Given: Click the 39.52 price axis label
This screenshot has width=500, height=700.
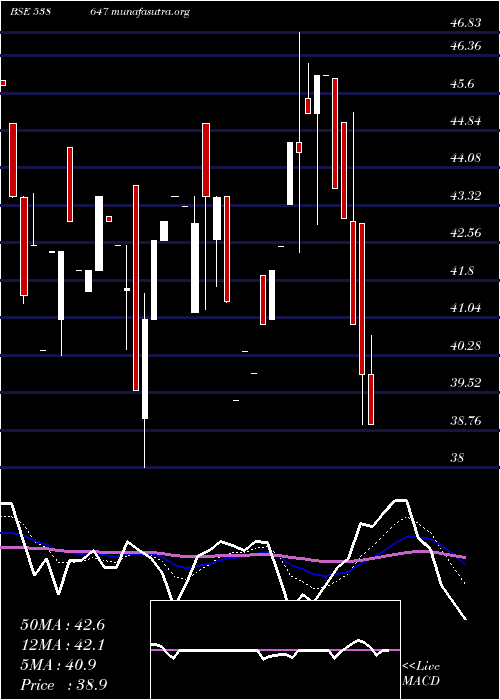Looking at the screenshot, I should point(466,383).
